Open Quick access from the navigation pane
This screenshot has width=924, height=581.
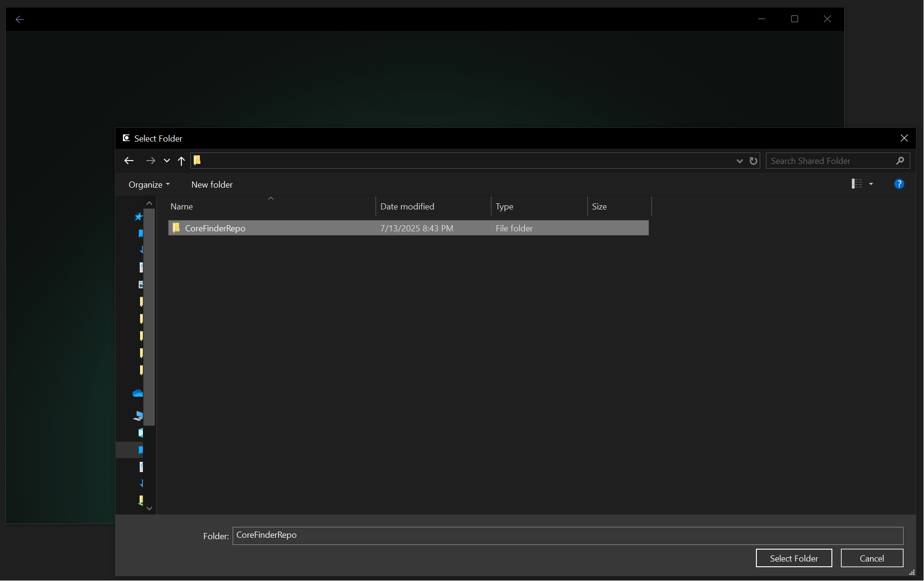pos(138,217)
